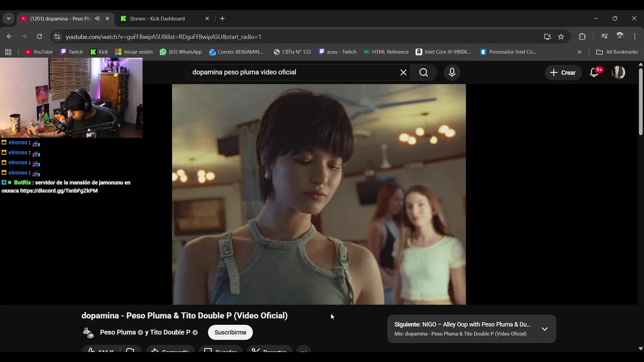
Task: Open YouTube notifications bell
Action: tap(594, 72)
